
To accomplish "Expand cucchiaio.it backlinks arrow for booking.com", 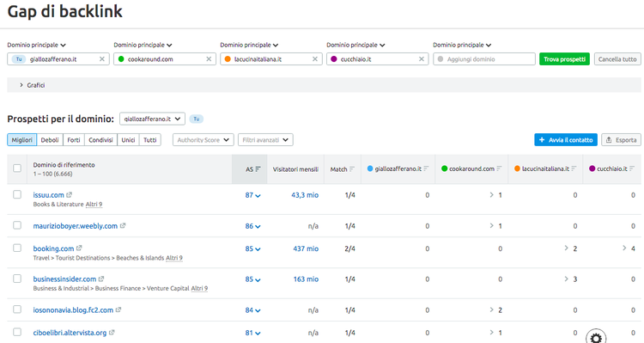I will (x=624, y=248).
